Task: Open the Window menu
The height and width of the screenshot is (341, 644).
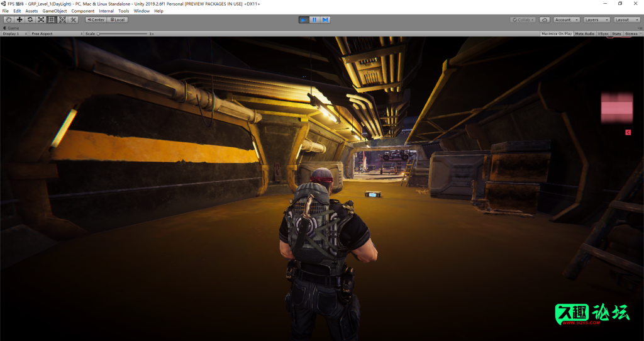Action: [142, 11]
